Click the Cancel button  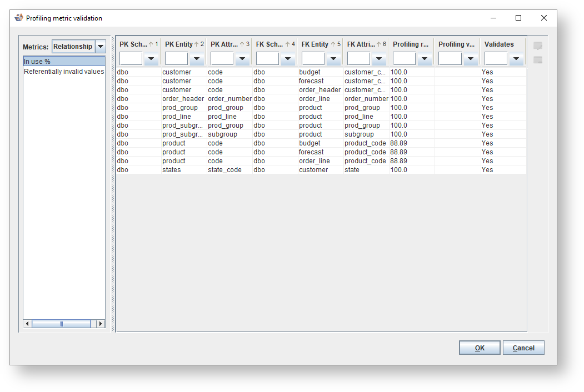(523, 348)
